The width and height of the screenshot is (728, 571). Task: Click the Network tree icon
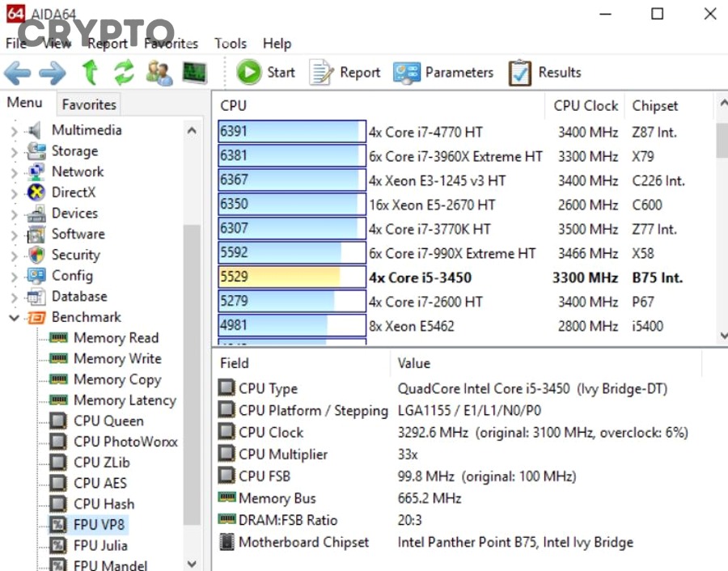pyautogui.click(x=36, y=171)
